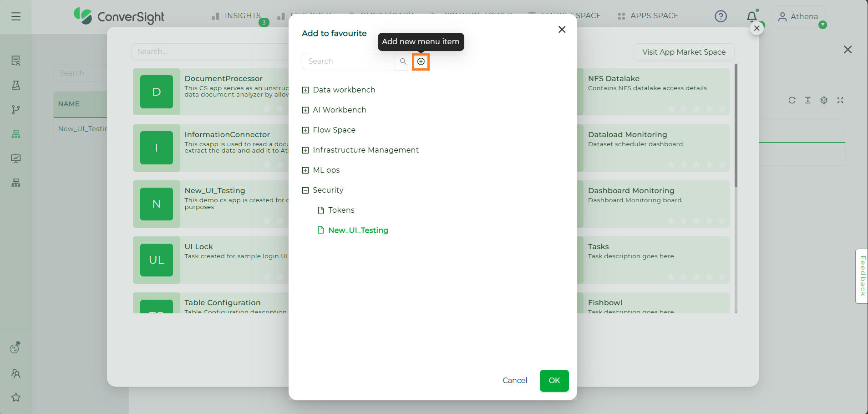Open the INSIGHTS tab
The height and width of the screenshot is (414, 868).
coord(236,16)
